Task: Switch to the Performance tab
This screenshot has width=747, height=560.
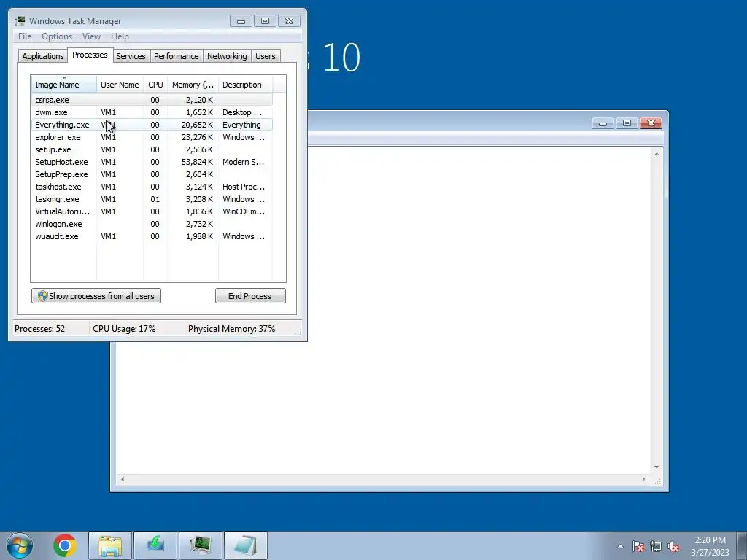Action: point(177,56)
